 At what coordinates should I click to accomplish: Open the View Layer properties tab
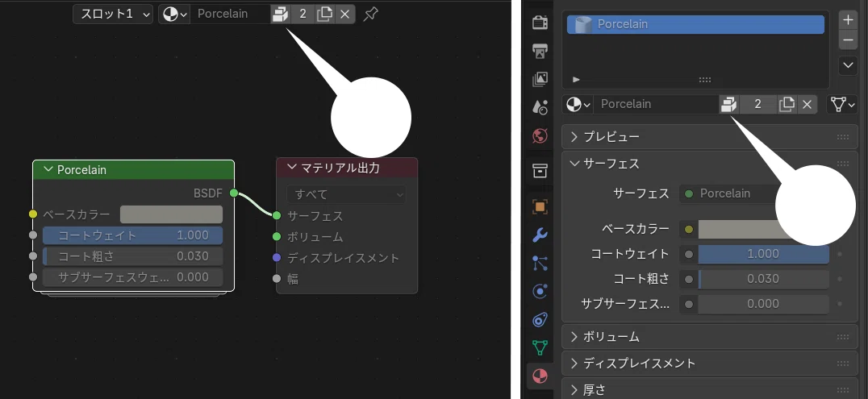click(x=540, y=79)
